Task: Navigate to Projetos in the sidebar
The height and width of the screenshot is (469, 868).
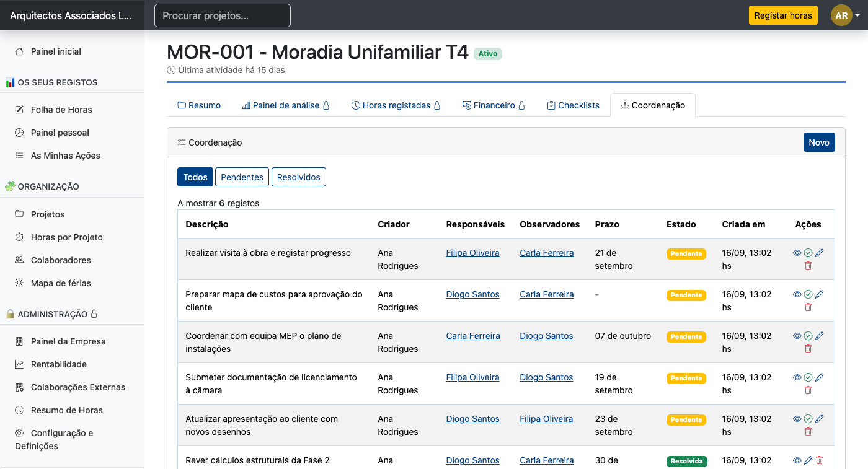Action: [x=48, y=214]
